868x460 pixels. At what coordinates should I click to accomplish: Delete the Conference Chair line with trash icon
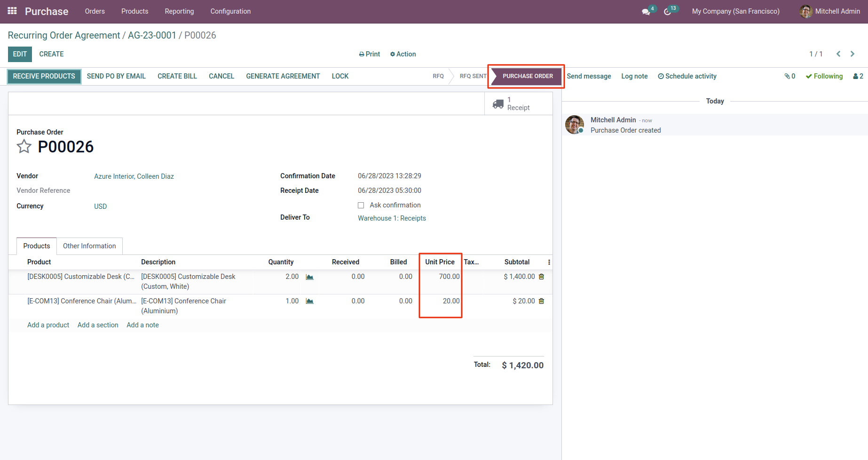pyautogui.click(x=541, y=301)
